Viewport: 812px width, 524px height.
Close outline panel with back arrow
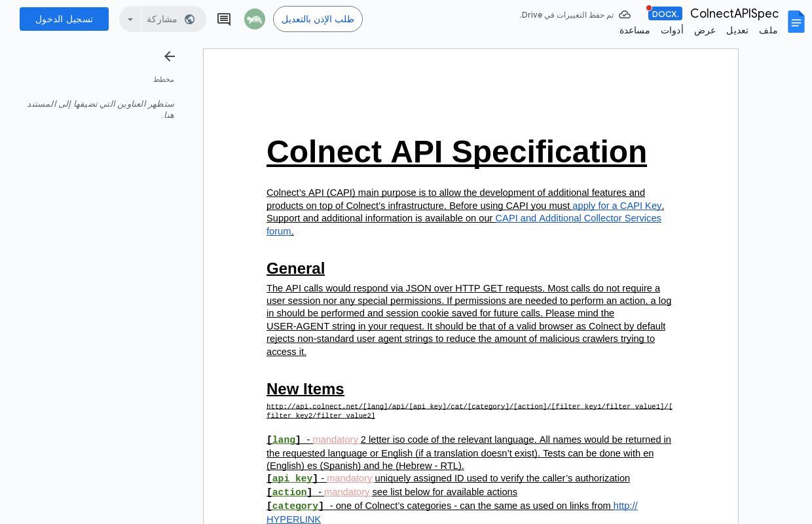170,56
